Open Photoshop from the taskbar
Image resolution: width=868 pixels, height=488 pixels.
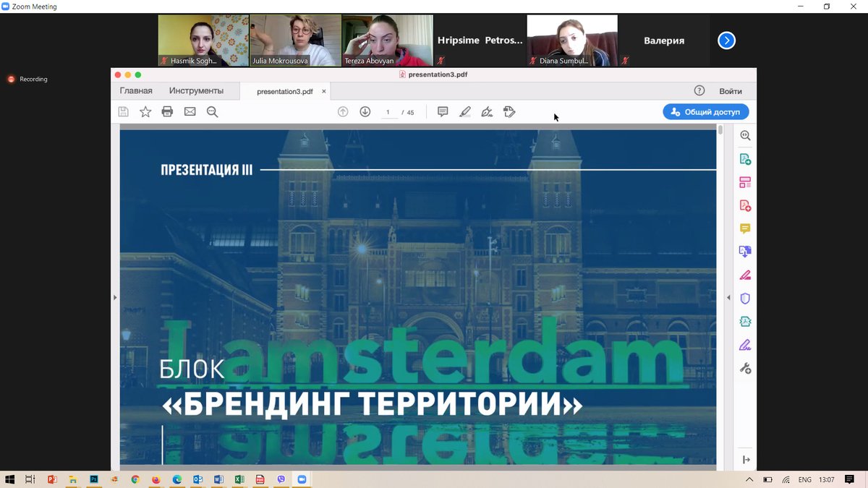93,479
